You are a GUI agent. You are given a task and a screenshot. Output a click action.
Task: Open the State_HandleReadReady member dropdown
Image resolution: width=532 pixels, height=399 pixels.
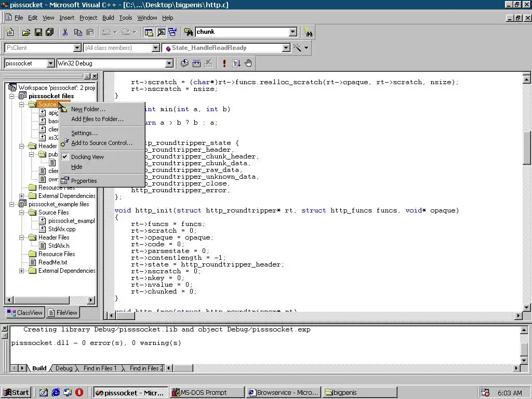tap(286, 48)
